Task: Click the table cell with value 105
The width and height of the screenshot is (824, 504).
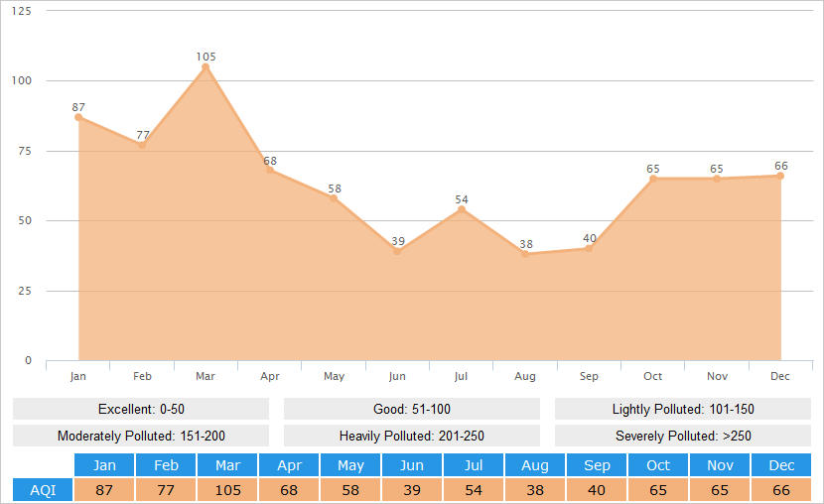Action: click(227, 490)
